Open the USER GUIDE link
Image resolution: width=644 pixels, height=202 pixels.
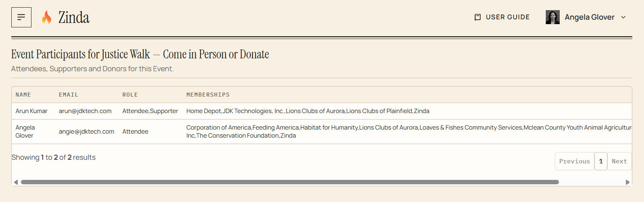point(502,17)
